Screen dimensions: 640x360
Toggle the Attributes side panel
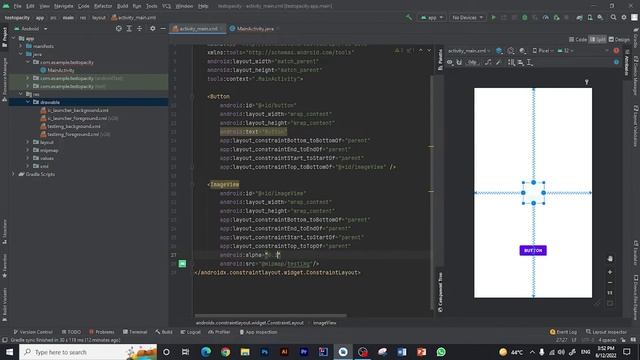(x=627, y=62)
